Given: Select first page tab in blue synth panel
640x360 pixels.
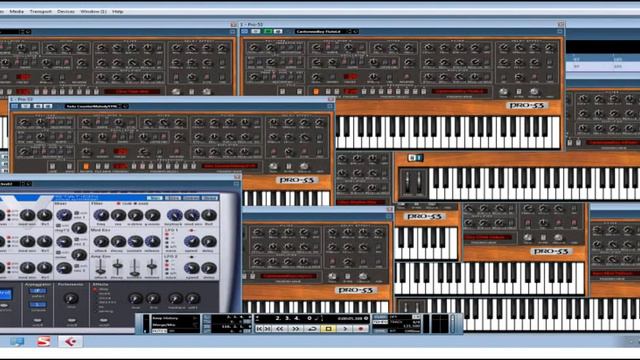Looking at the screenshot, I should 155,198.
